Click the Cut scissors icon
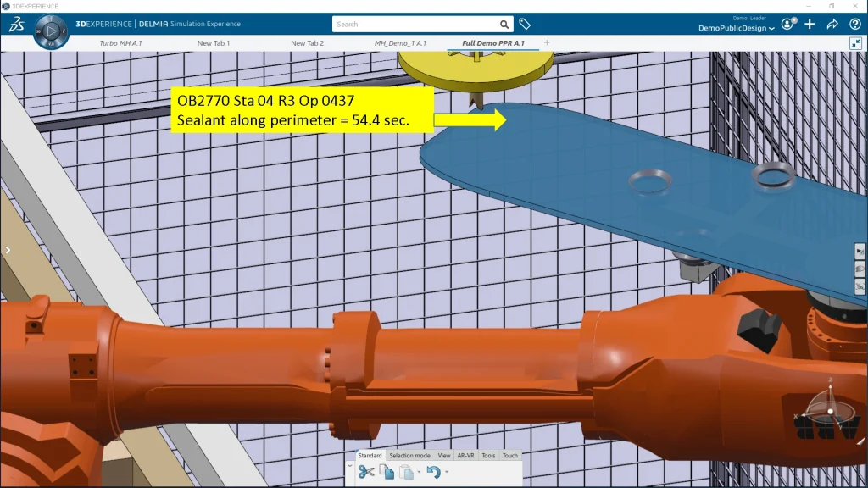868x488 pixels. [x=366, y=472]
